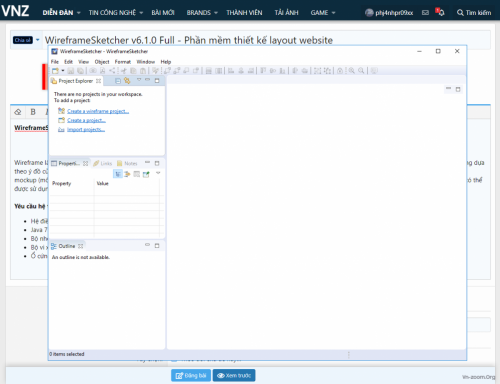Toggle Pin to Selection in Properties view
The height and width of the screenshot is (384, 500).
point(146,174)
